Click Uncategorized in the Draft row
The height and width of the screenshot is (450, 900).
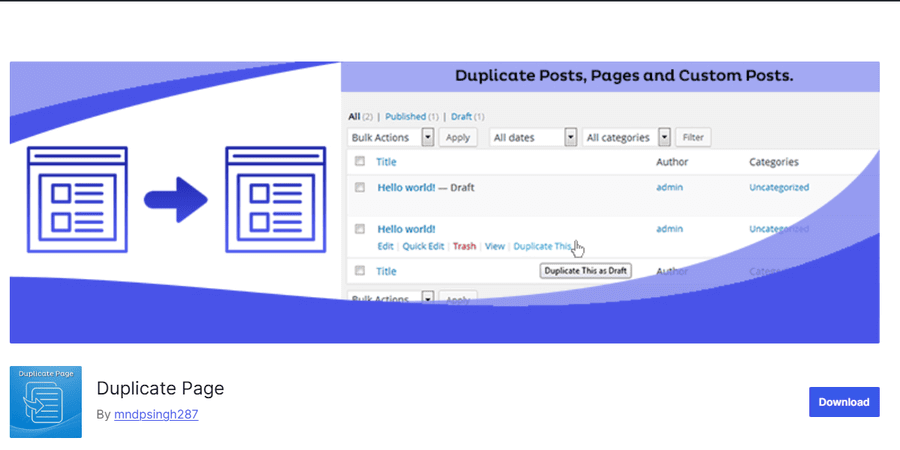click(x=779, y=187)
